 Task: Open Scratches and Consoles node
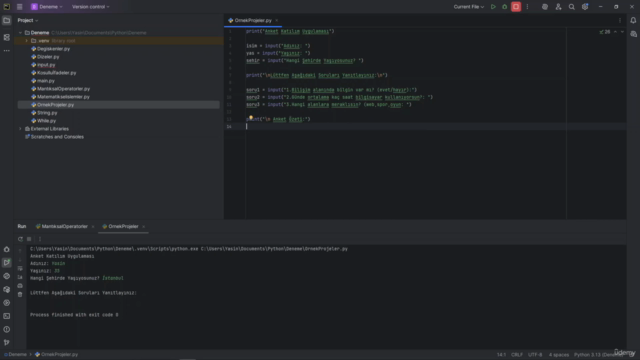[x=54, y=137]
